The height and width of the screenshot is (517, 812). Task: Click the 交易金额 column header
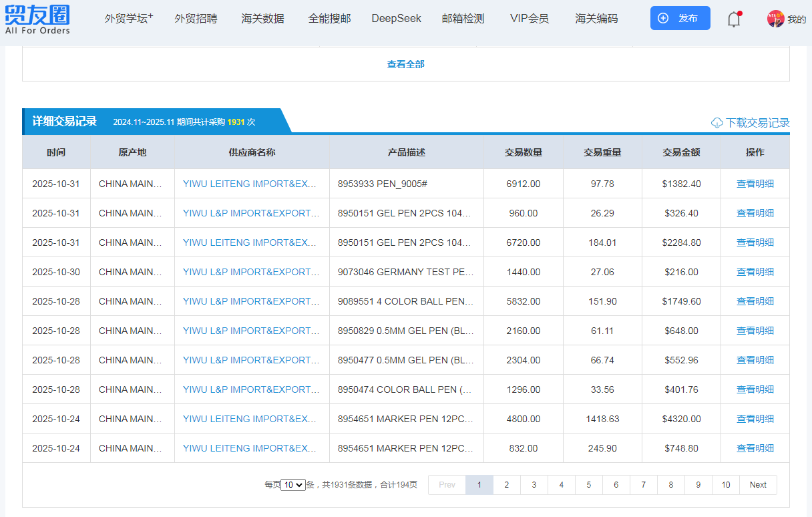681,152
